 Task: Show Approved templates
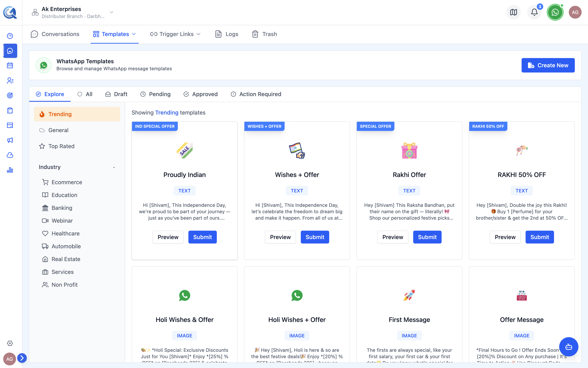[x=201, y=94]
